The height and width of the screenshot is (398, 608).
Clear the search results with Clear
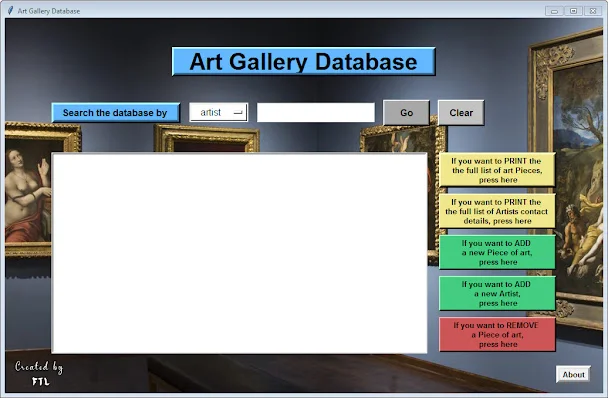click(461, 112)
